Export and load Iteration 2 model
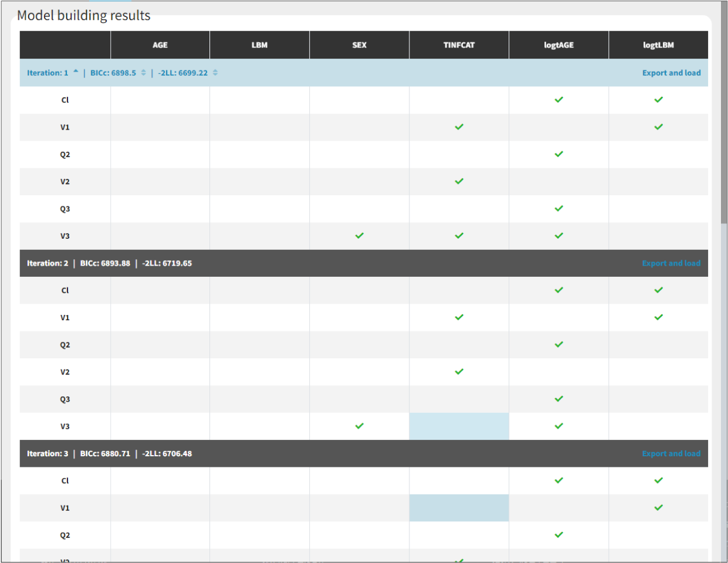Image resolution: width=728 pixels, height=563 pixels. click(671, 263)
